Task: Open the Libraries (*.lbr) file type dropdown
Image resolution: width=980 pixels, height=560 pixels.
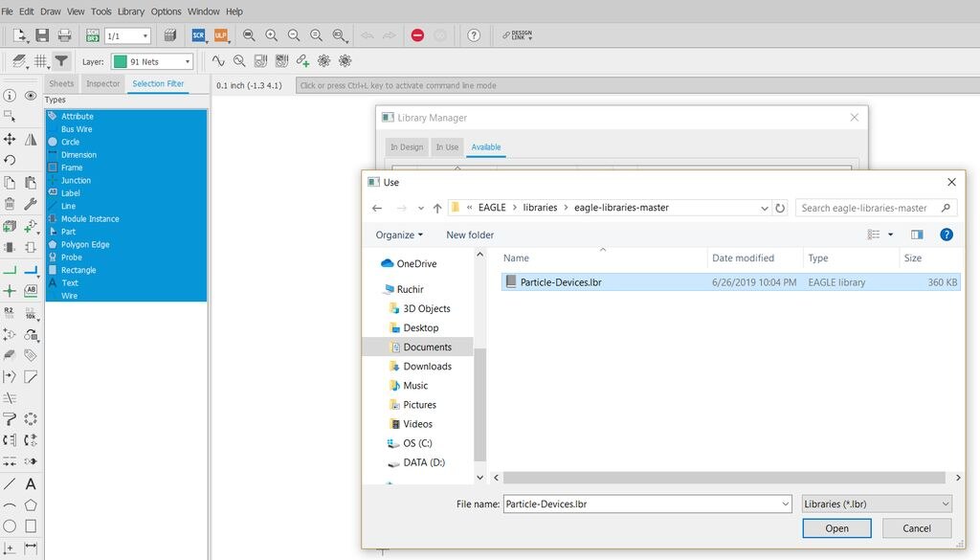Action: 877,504
